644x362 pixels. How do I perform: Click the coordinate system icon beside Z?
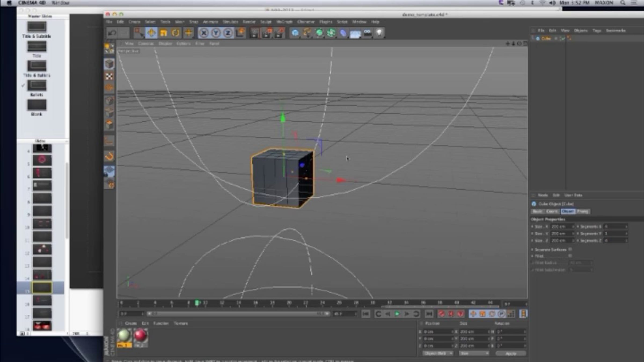tap(240, 33)
